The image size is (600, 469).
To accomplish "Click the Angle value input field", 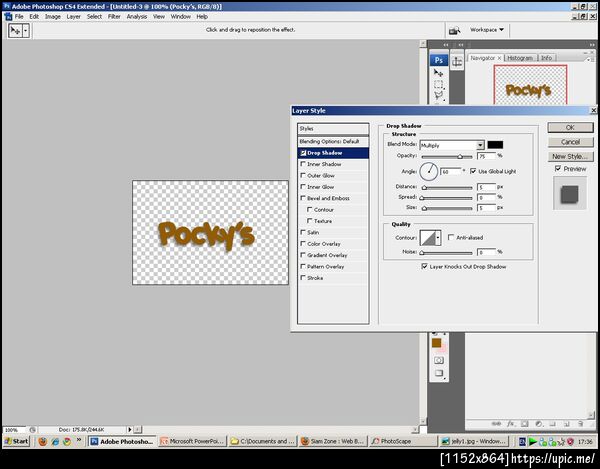I will tap(451, 172).
